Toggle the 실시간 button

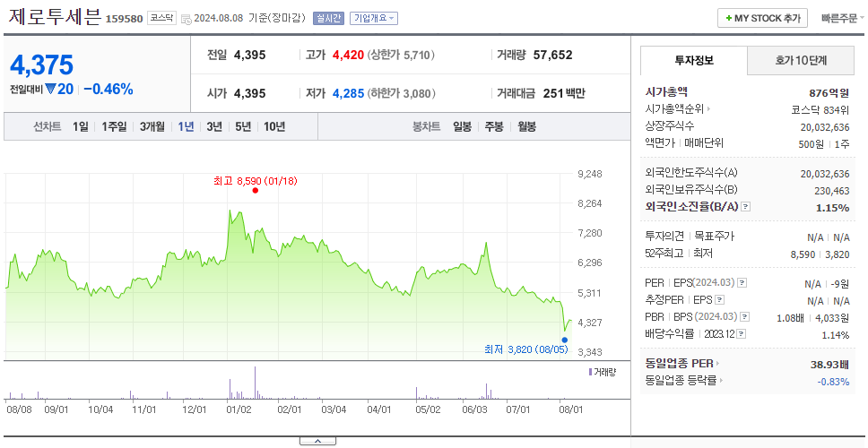(x=329, y=18)
